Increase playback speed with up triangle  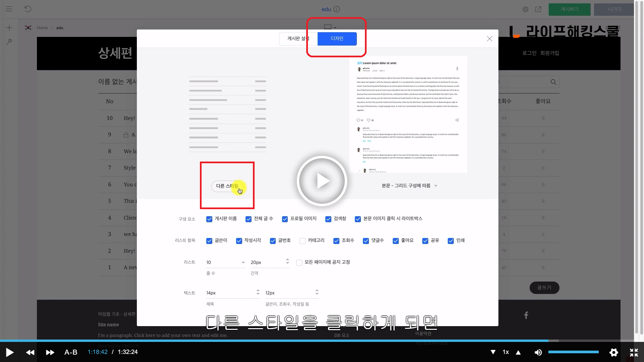[x=518, y=352]
